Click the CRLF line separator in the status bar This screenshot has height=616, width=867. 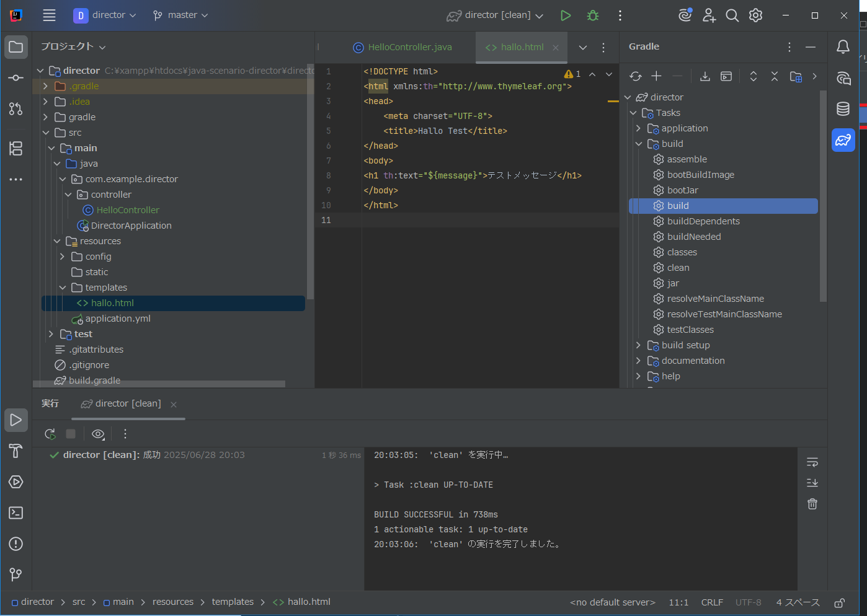click(x=712, y=602)
